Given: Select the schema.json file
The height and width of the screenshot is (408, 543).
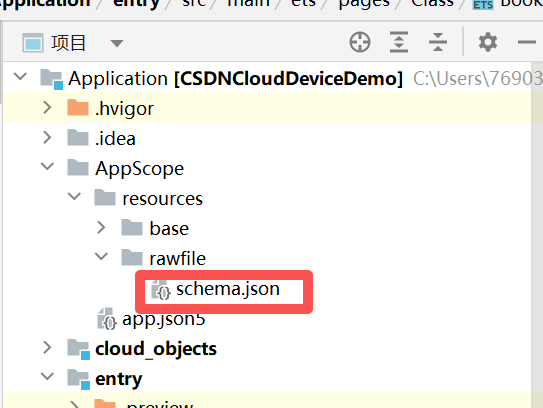Looking at the screenshot, I should tap(228, 289).
